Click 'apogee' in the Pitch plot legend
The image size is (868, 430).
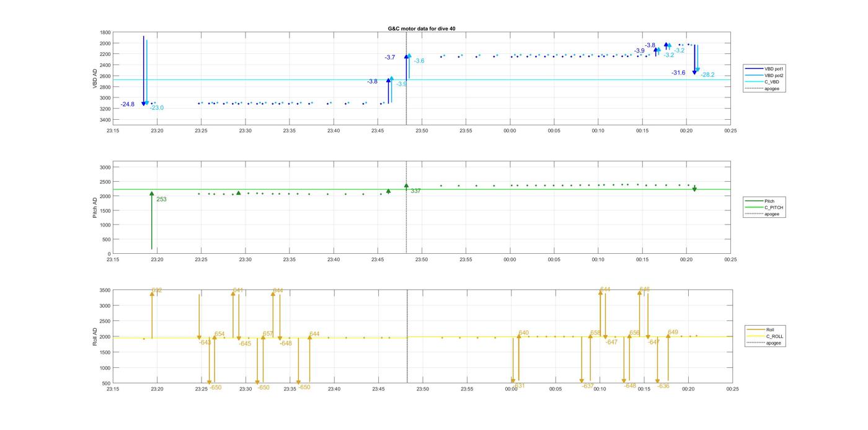pyautogui.click(x=771, y=213)
